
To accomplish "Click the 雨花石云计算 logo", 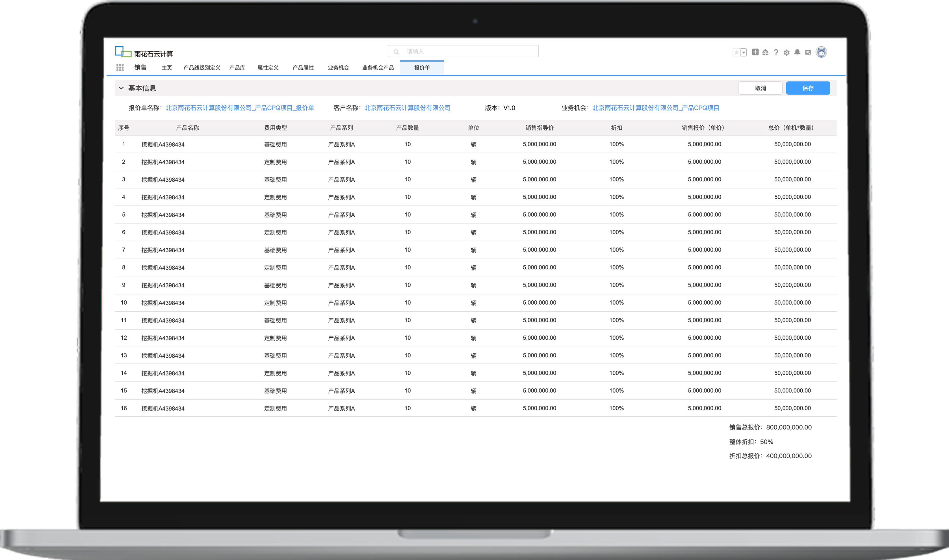I will click(144, 52).
